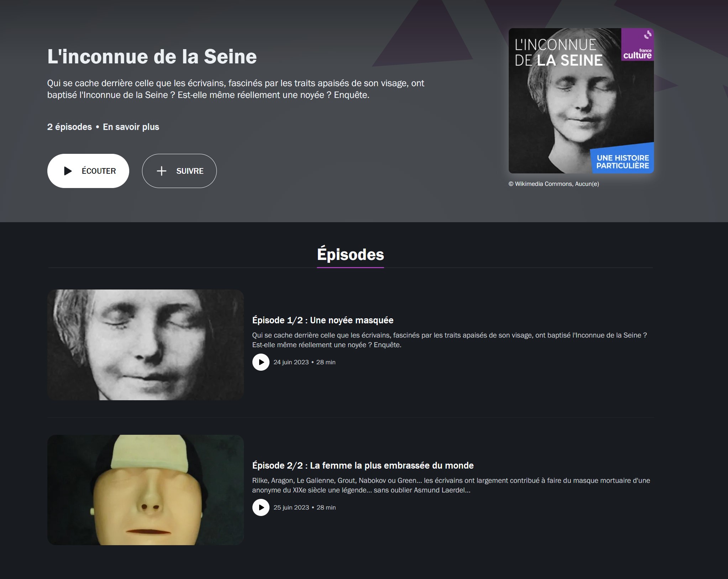Select the Épisodes tab

350,255
